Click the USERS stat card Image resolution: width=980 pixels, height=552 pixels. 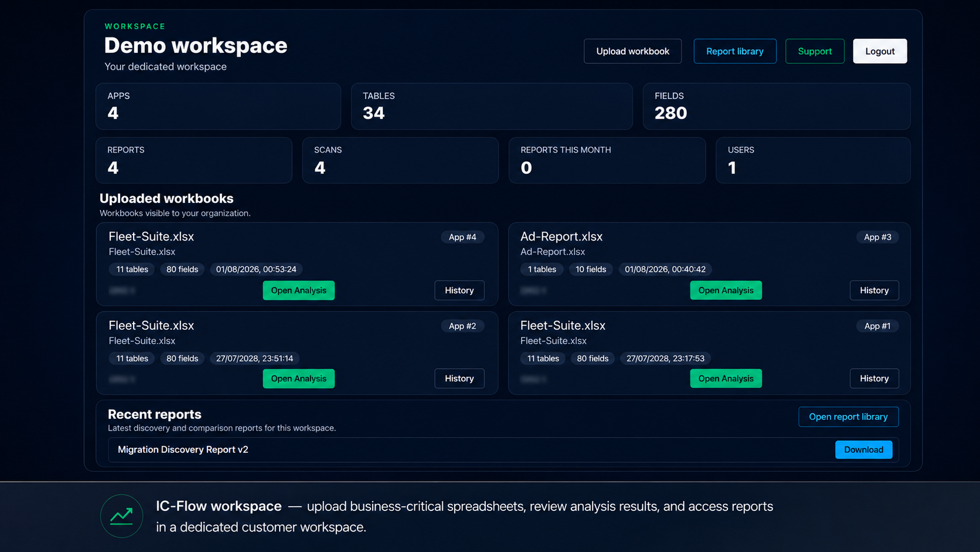[813, 160]
